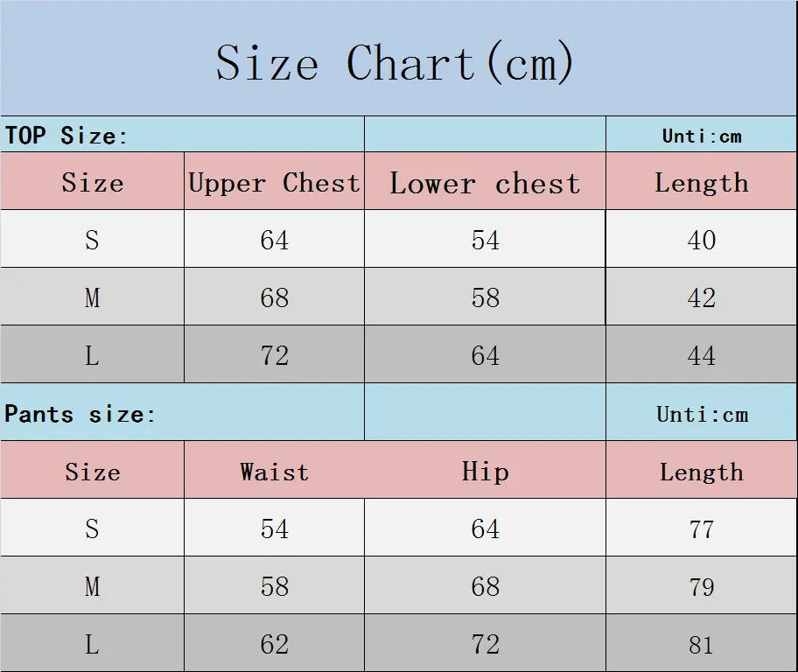Click the pants waist value 62
The height and width of the screenshot is (672, 798).
coord(274,644)
